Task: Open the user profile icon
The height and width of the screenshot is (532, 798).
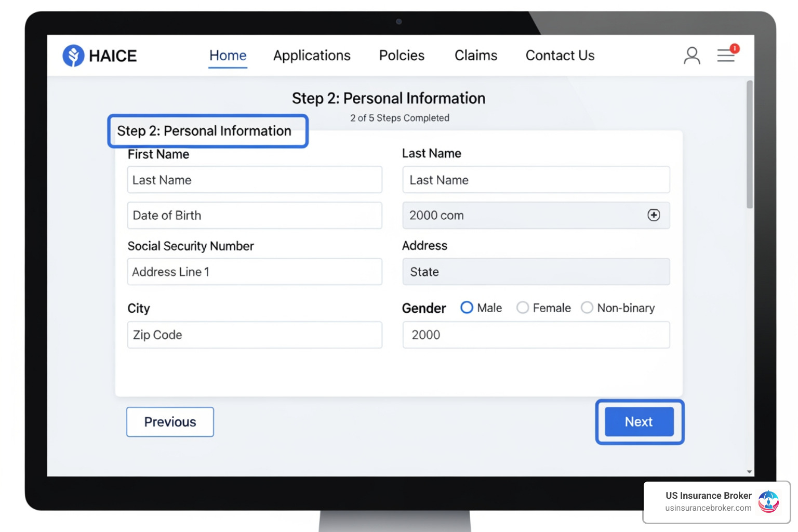Action: [x=691, y=56]
